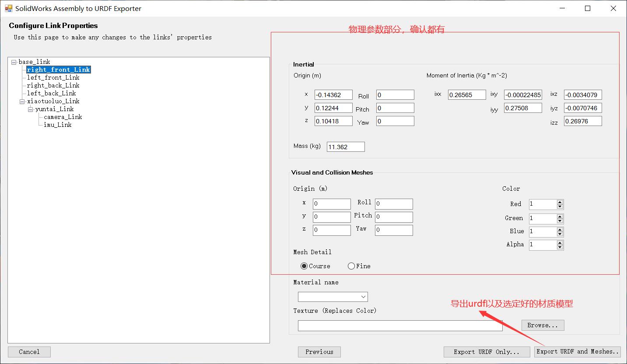Select imu_Link in the link tree
The width and height of the screenshot is (627, 364).
[57, 125]
